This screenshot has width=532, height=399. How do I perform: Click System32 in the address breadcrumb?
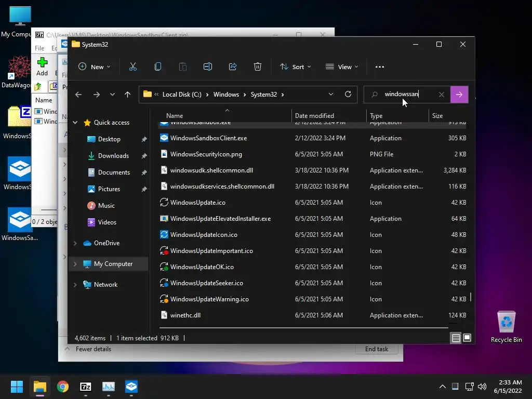263,95
